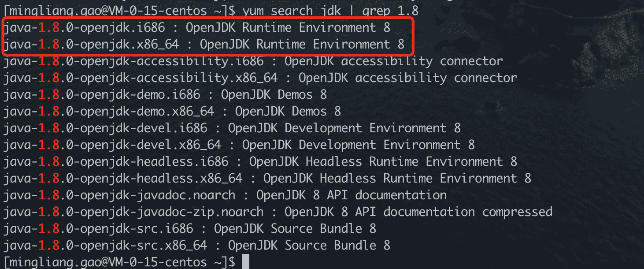Click the java-1.8.0-openjdk-accessibility.i686 package name
Screen dimensions: 644x269
point(133,61)
